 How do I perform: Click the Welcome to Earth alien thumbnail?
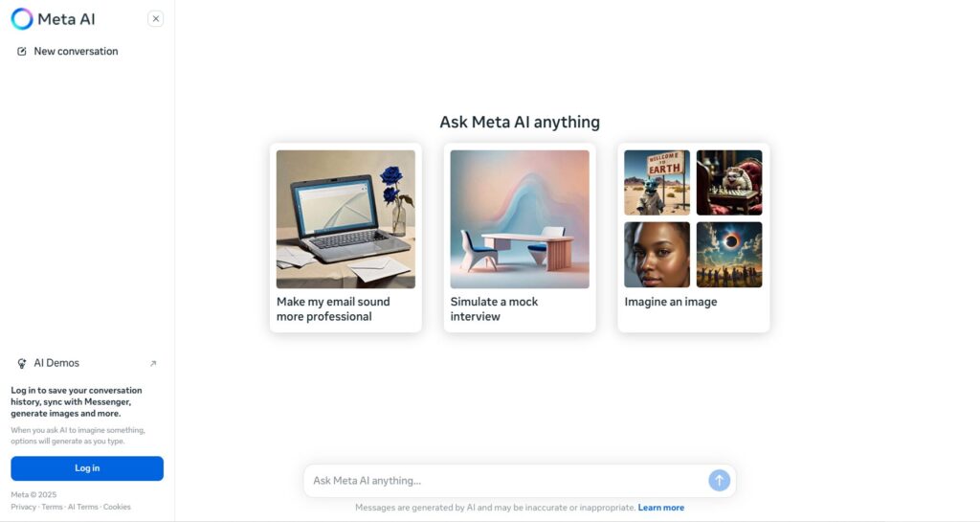click(657, 183)
